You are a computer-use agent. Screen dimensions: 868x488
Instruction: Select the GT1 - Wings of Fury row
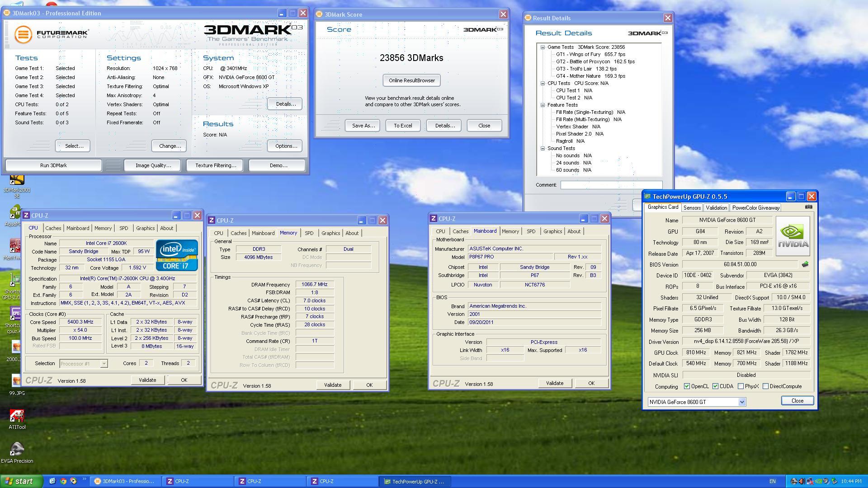(x=590, y=54)
